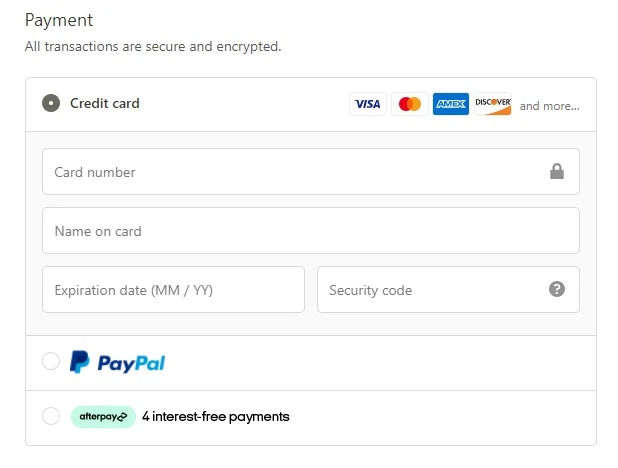Click the '4 interest-free payments' label
618x468 pixels.
pos(216,417)
